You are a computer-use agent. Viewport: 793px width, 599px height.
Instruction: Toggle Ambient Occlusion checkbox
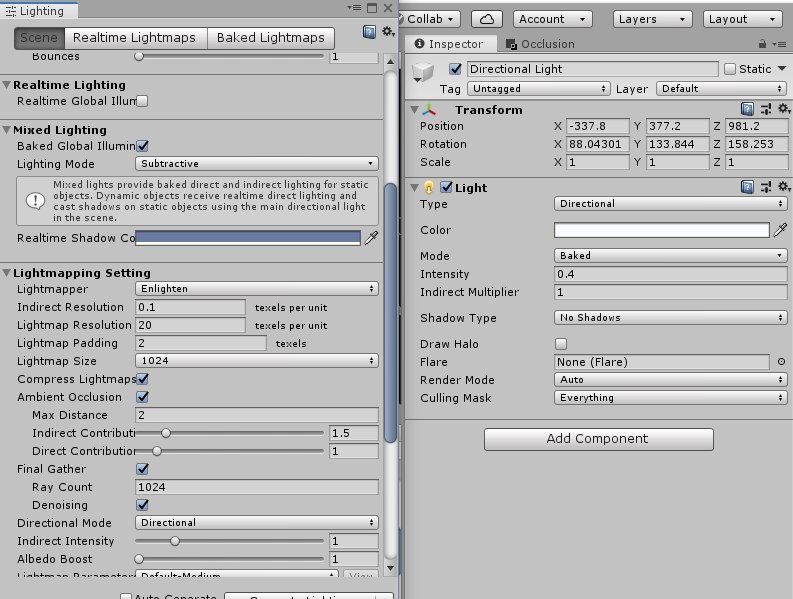coord(143,397)
